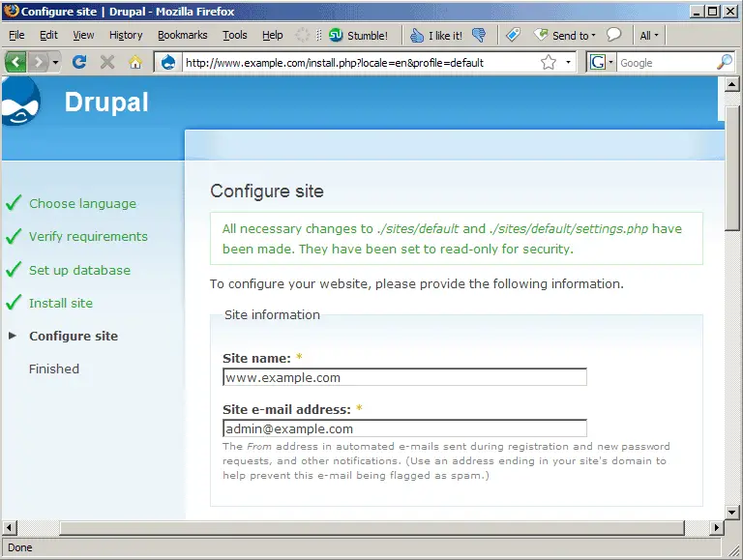
Task: Open the Edit menu
Action: click(x=48, y=35)
